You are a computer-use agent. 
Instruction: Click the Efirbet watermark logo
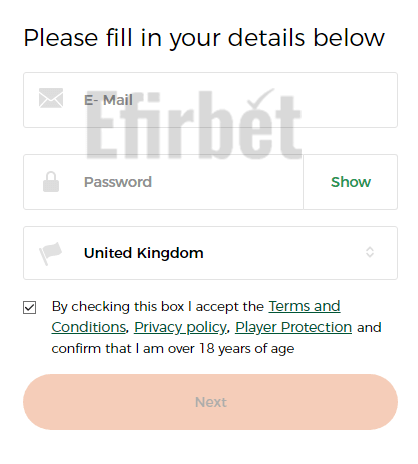click(194, 124)
